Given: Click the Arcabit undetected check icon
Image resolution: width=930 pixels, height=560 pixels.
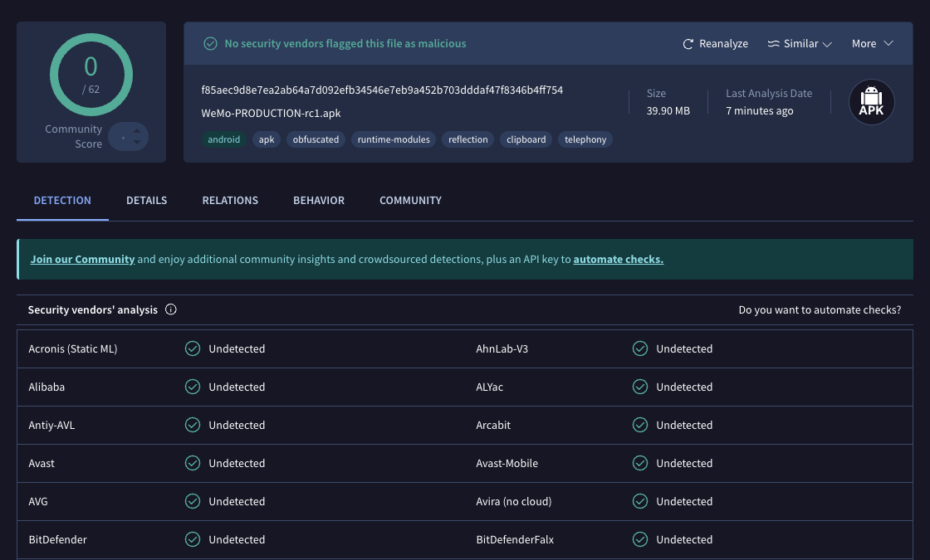Looking at the screenshot, I should pos(640,425).
